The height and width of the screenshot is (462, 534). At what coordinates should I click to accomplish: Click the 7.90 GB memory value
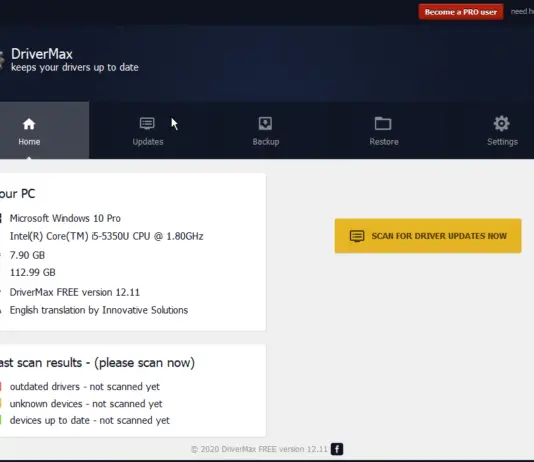[x=27, y=255]
